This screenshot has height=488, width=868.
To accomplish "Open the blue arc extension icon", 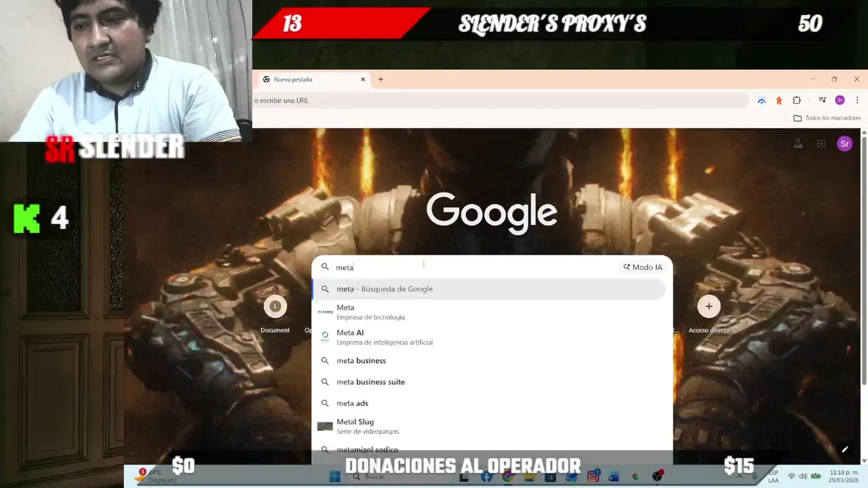I will pyautogui.click(x=762, y=100).
